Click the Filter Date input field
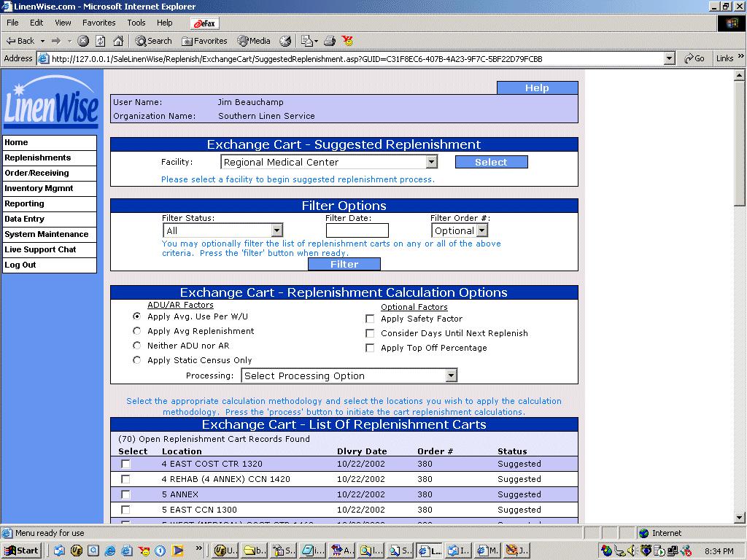The height and width of the screenshot is (560, 747). [357, 230]
